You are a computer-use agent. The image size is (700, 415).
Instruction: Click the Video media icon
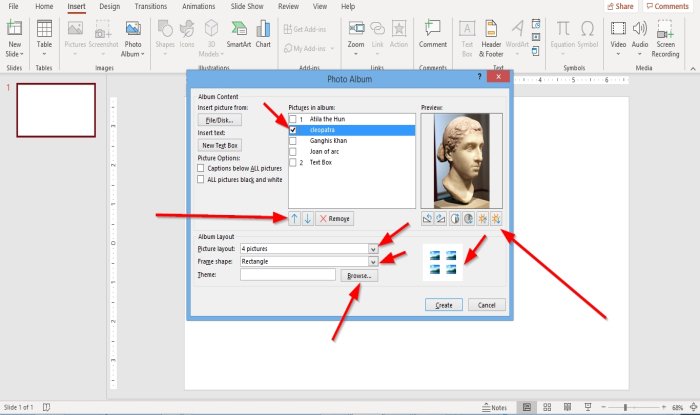click(618, 29)
